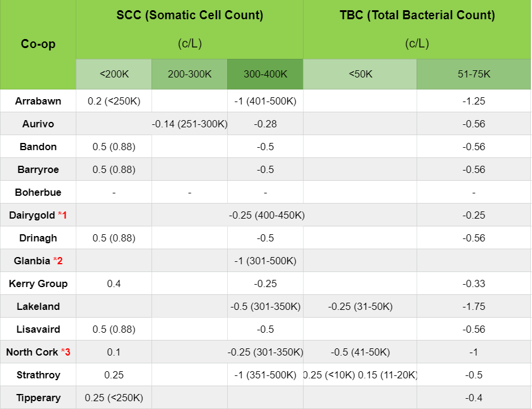Select the "SCC (Somatic Cell Count)" header

coord(189,16)
